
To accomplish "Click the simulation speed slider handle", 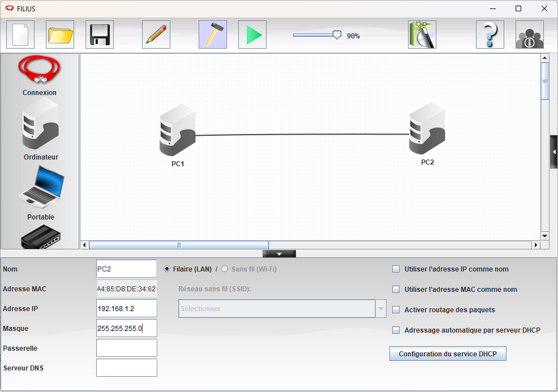I will [x=337, y=35].
